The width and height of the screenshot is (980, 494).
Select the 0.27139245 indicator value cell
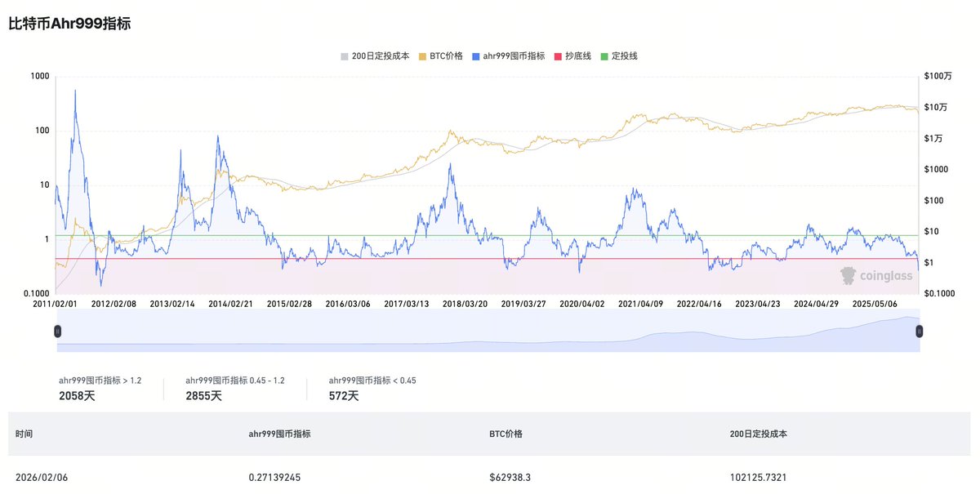point(274,477)
